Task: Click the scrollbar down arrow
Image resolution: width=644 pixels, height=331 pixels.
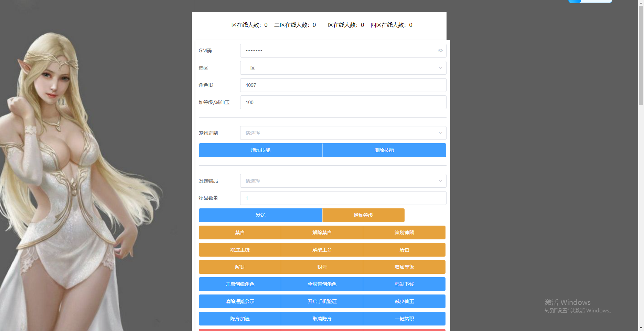Action: point(641,328)
